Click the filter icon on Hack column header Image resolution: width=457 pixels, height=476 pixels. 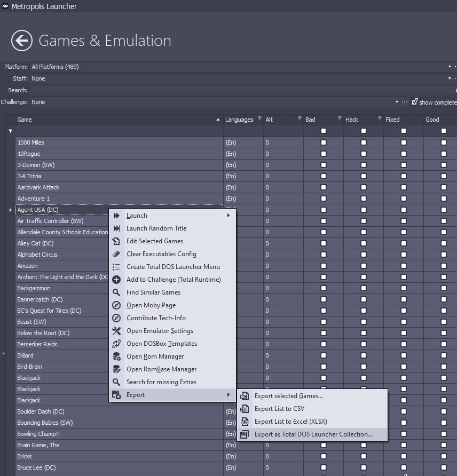tap(380, 118)
